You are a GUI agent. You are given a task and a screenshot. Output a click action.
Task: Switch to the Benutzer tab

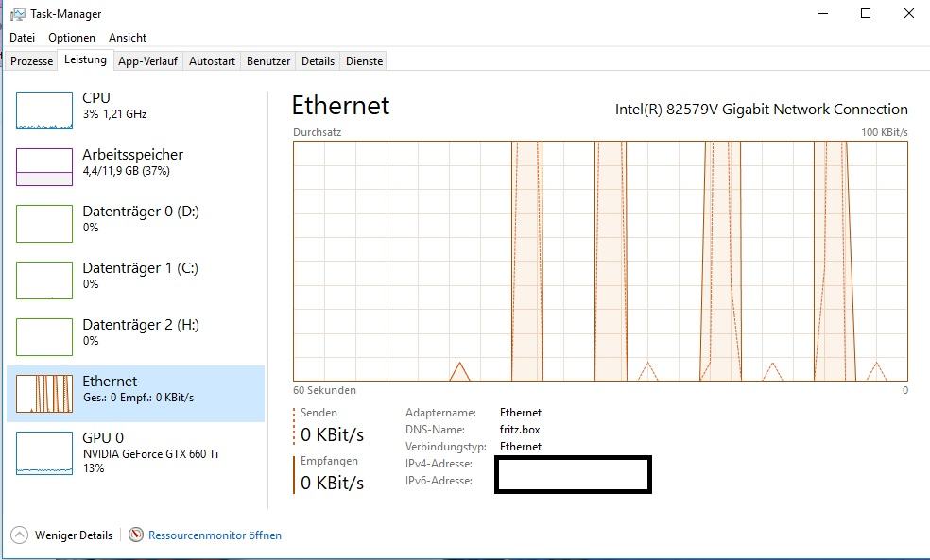(268, 61)
